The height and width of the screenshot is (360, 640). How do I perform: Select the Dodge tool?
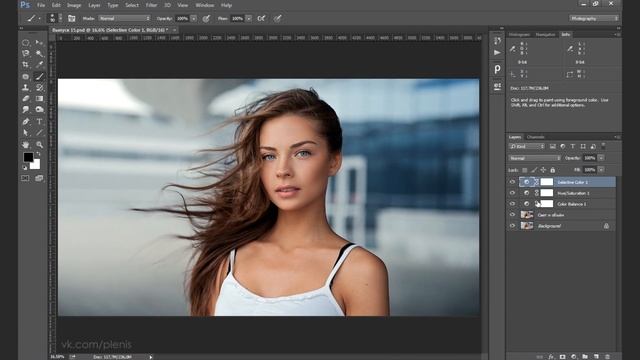point(39,109)
